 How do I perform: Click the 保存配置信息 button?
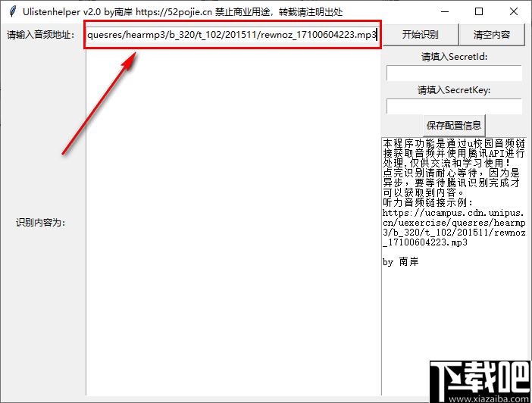tap(454, 126)
